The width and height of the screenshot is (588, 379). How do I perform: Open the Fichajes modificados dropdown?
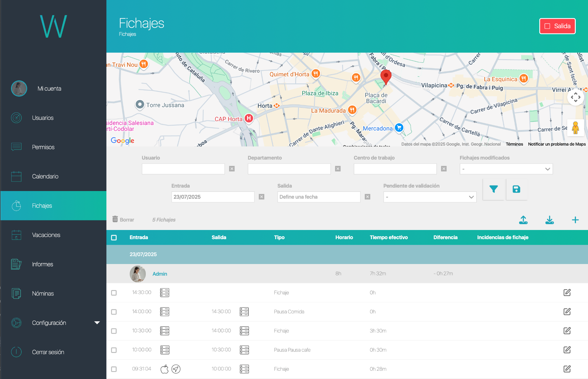coord(506,169)
